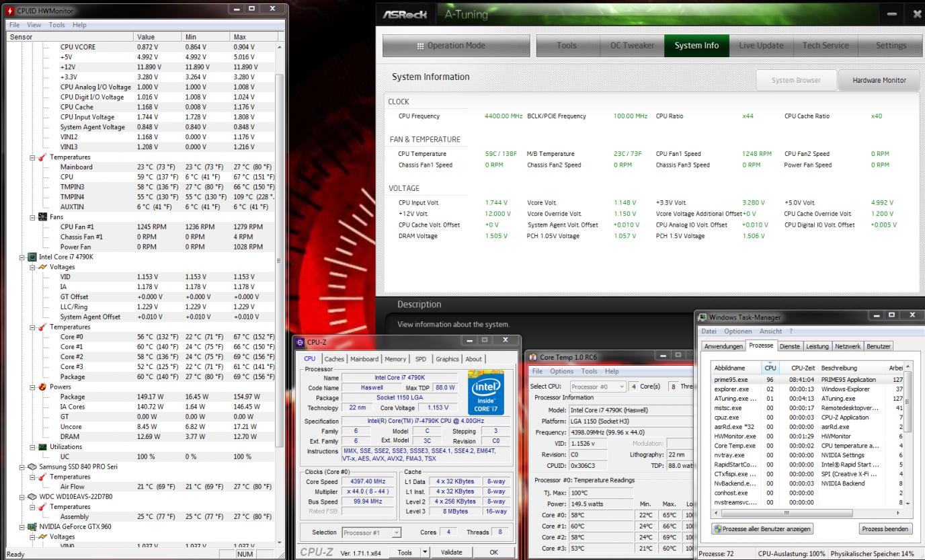Image resolution: width=925 pixels, height=560 pixels.
Task: Click the System Browser button in A-Tuning
Action: [x=796, y=80]
